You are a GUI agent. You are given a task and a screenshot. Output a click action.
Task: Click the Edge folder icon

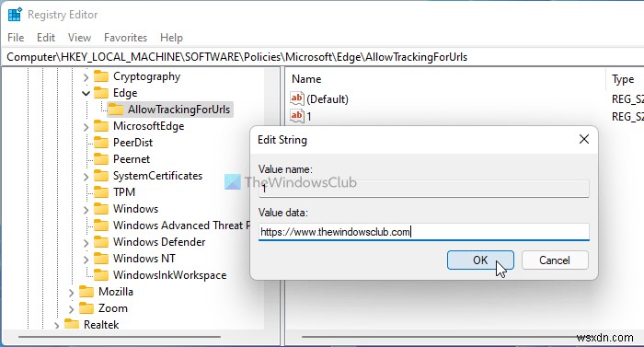click(101, 93)
